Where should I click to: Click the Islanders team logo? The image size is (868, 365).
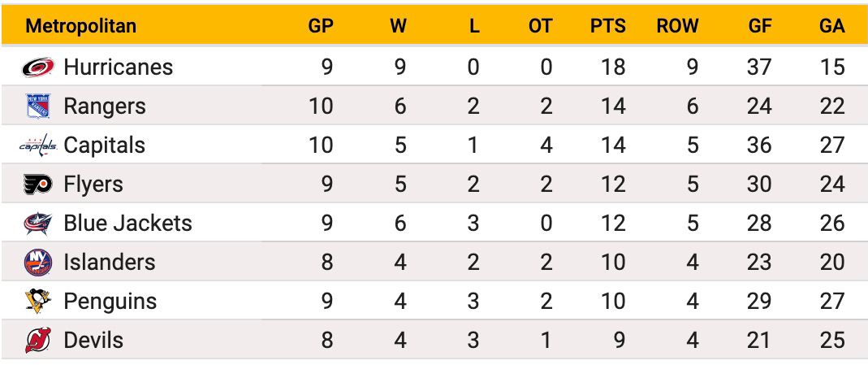point(38,262)
